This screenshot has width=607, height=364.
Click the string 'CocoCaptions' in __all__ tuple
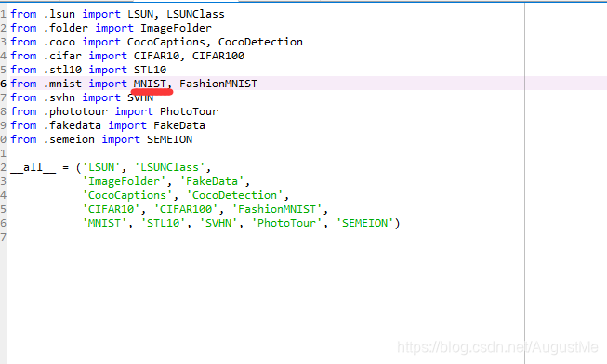(x=127, y=195)
